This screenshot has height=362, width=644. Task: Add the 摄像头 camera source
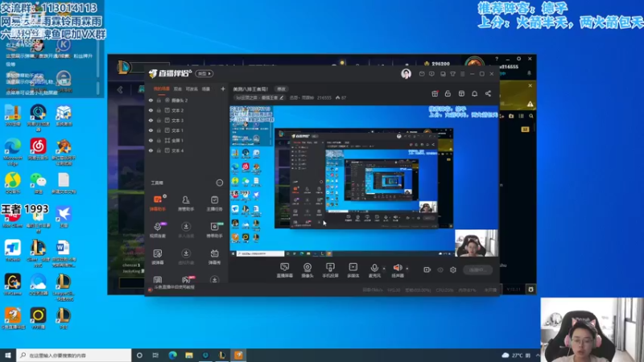(x=308, y=270)
